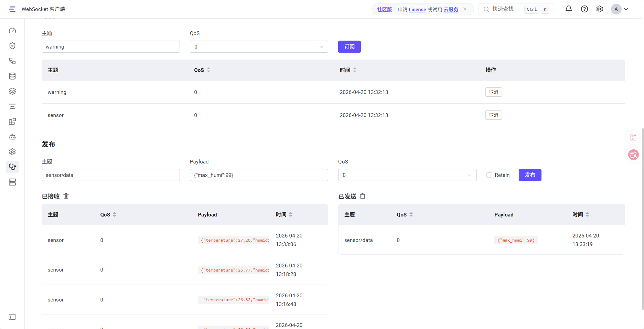The image size is (644, 329).
Task: Click received payload with temperature 27.20
Action: (x=234, y=240)
